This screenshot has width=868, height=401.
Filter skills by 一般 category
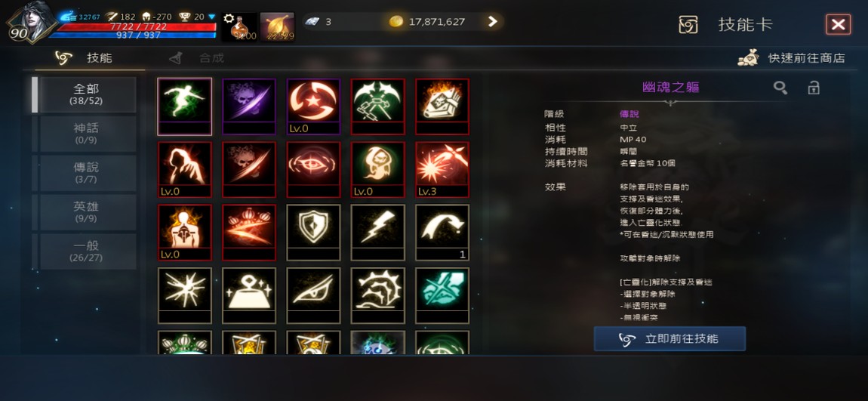coord(86,251)
